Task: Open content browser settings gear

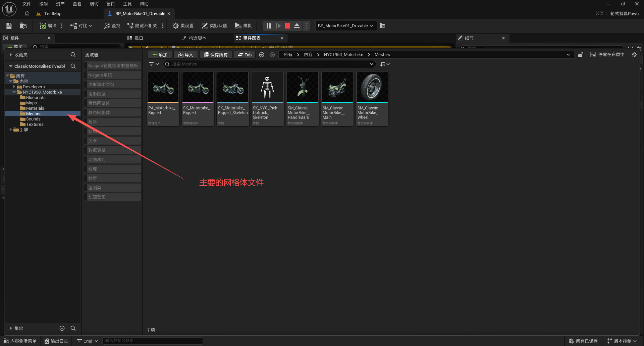Action: 634,55
